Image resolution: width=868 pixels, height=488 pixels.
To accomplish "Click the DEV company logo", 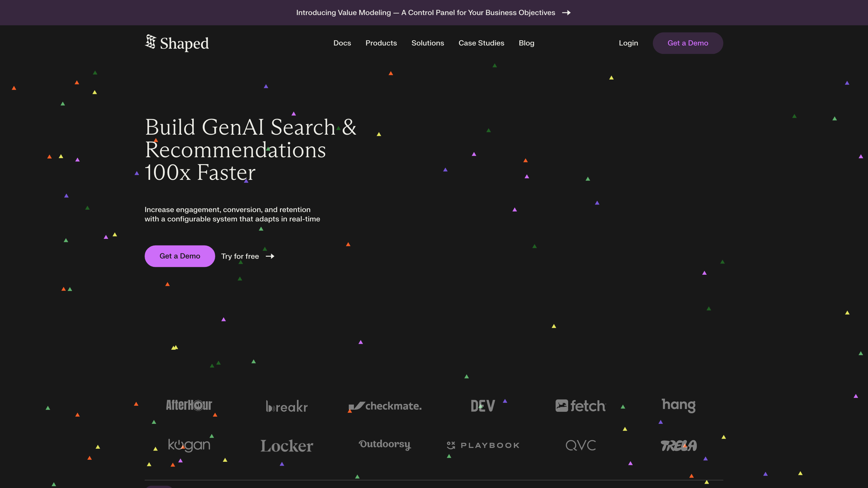I will click(x=483, y=406).
